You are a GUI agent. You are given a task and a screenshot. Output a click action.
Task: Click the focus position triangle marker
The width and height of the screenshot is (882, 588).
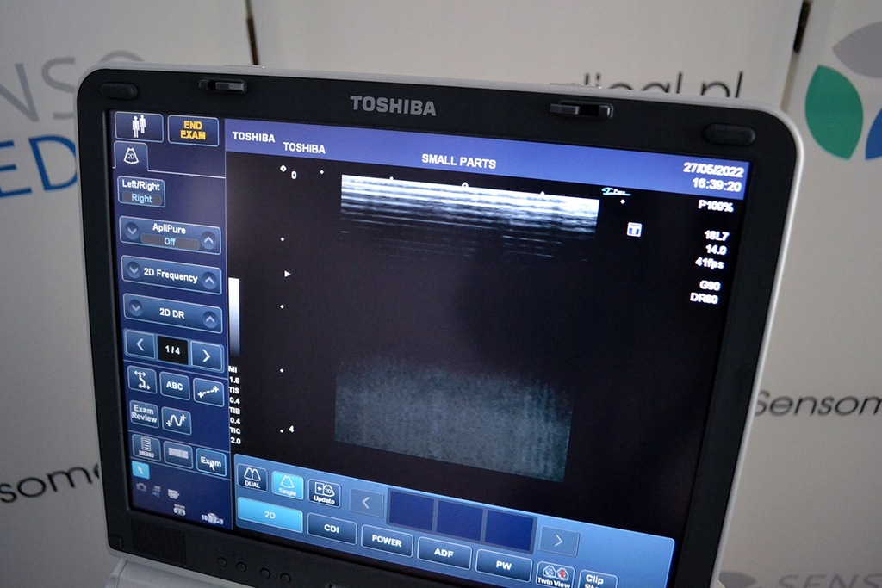pos(288,275)
